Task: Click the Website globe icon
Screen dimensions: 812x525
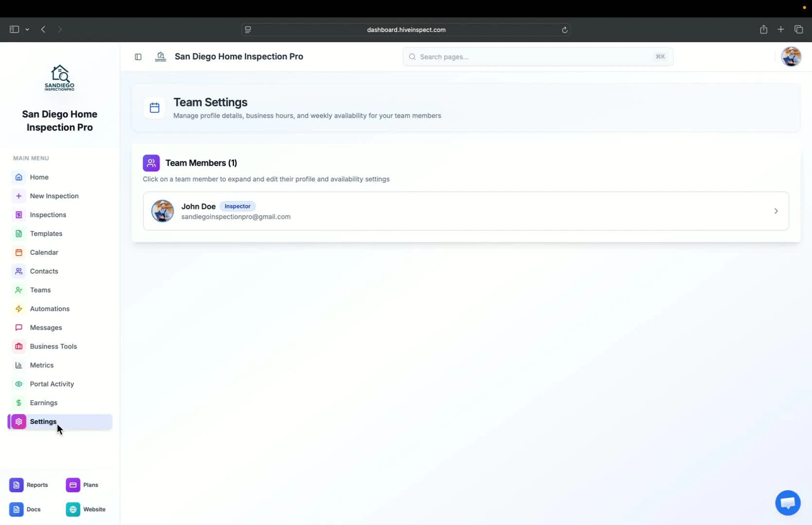Action: (x=73, y=509)
